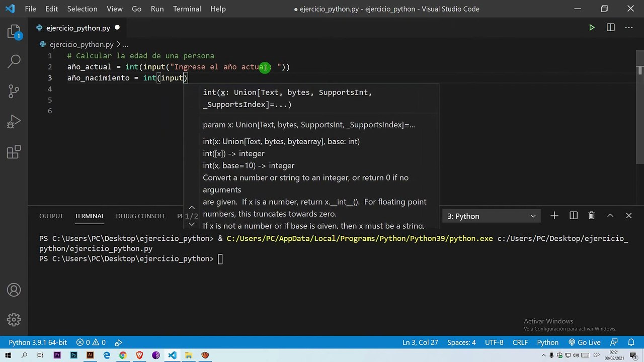Open the Extensions view
Screen dimensions: 644x362
click(x=14, y=151)
